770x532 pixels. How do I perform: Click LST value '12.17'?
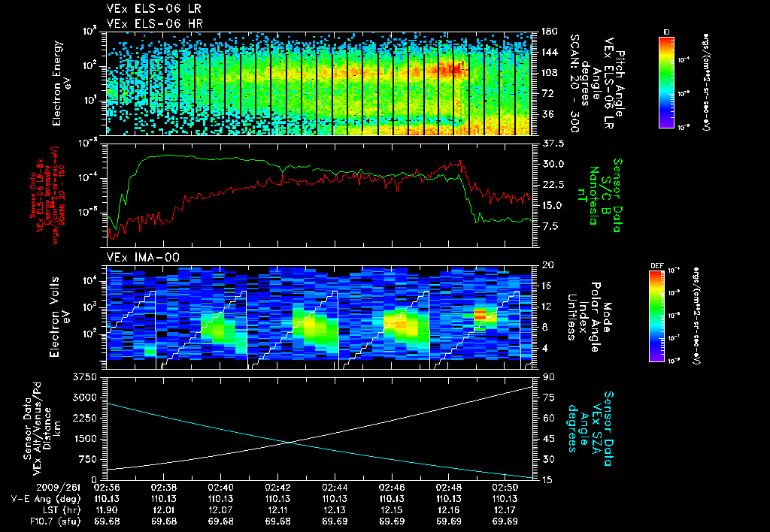pos(505,510)
